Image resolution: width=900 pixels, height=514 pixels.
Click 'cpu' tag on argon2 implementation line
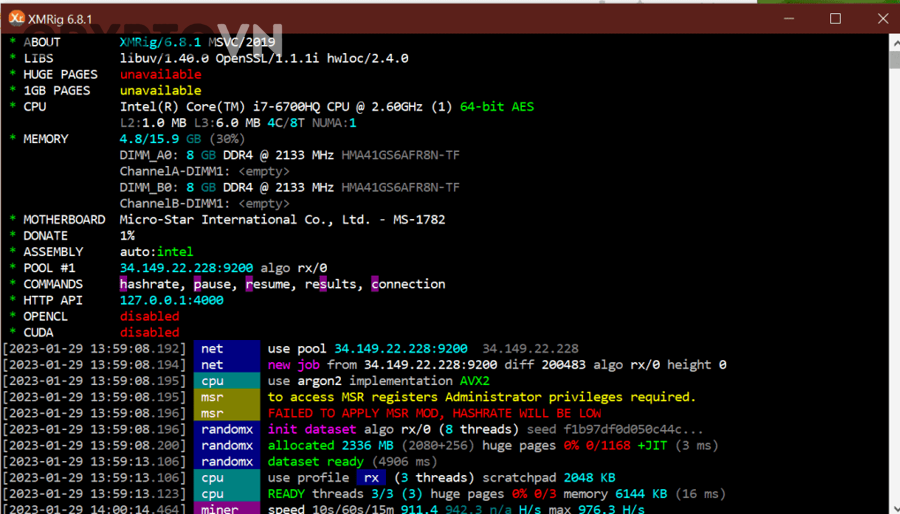(x=227, y=381)
